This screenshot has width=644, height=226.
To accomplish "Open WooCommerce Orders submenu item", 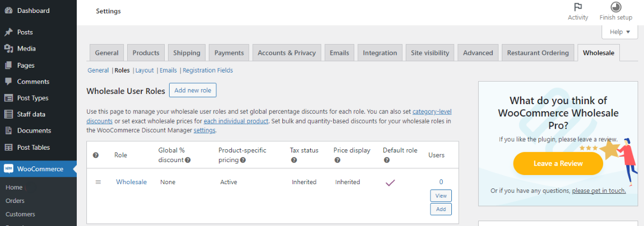I will pyautogui.click(x=15, y=201).
